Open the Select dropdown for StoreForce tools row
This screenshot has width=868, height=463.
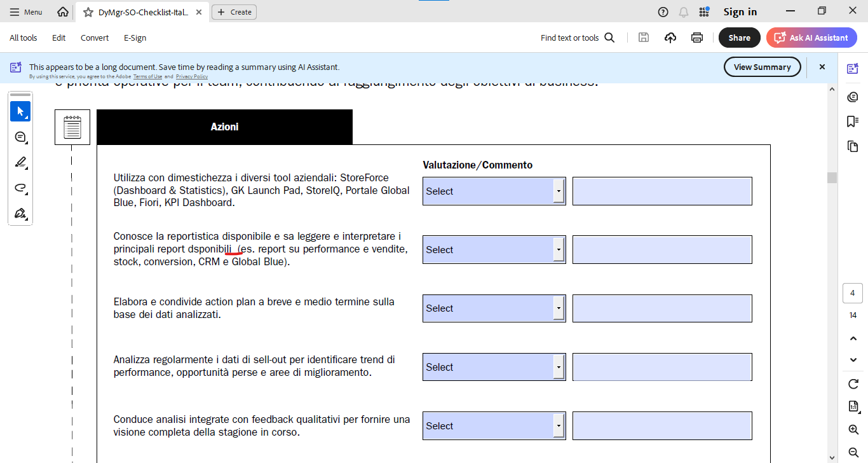(x=559, y=191)
